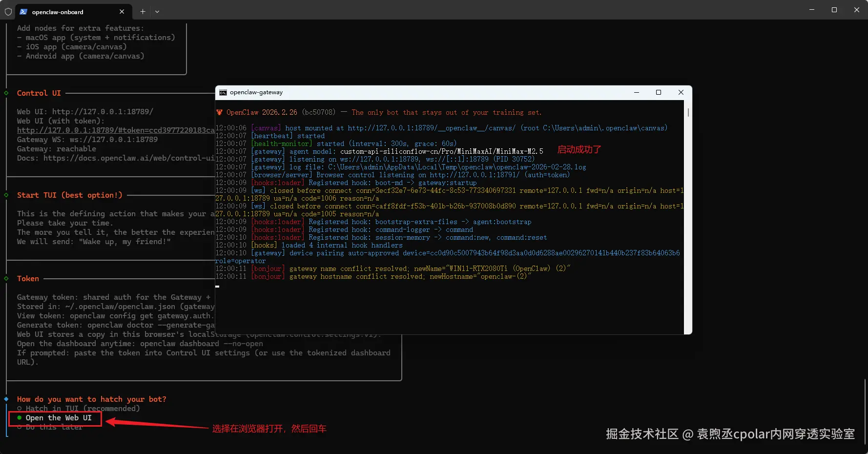Click the console icon in the openclaw-gateway title bar

[223, 93]
